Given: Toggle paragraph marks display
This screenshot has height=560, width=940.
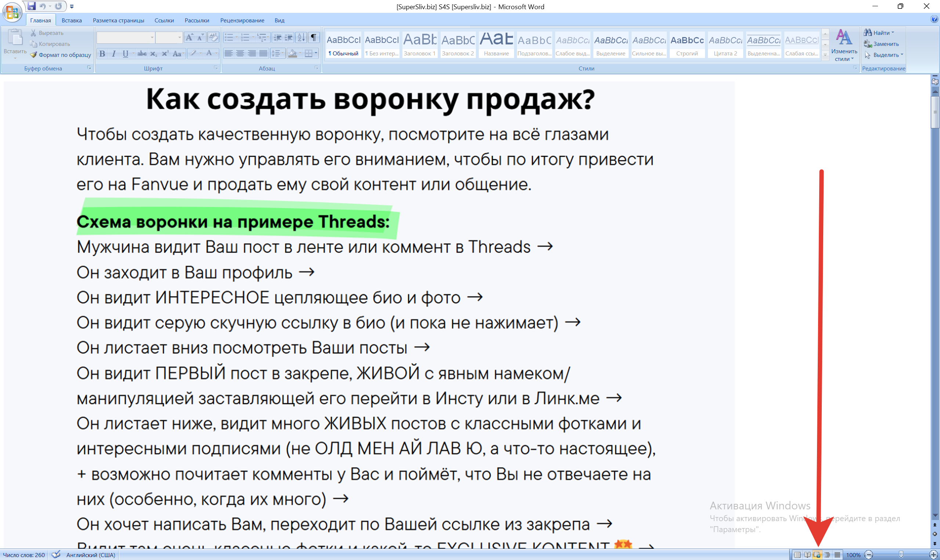Looking at the screenshot, I should (x=314, y=37).
